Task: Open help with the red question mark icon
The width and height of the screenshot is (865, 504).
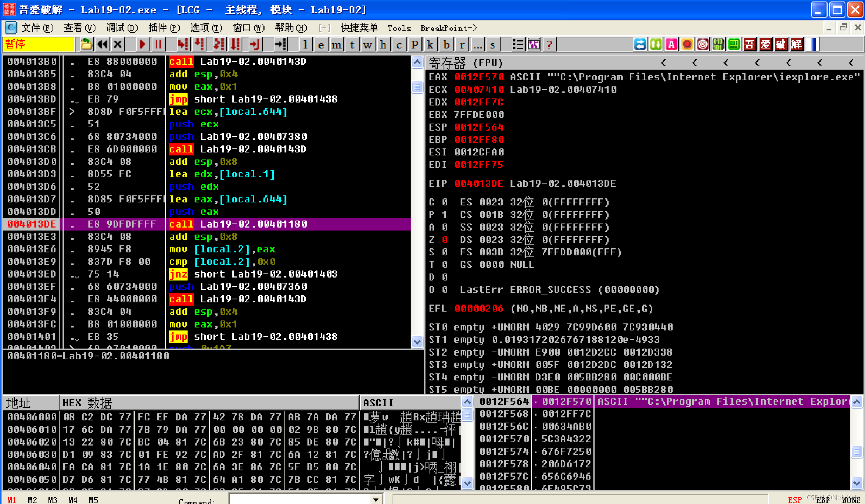Action: [549, 44]
